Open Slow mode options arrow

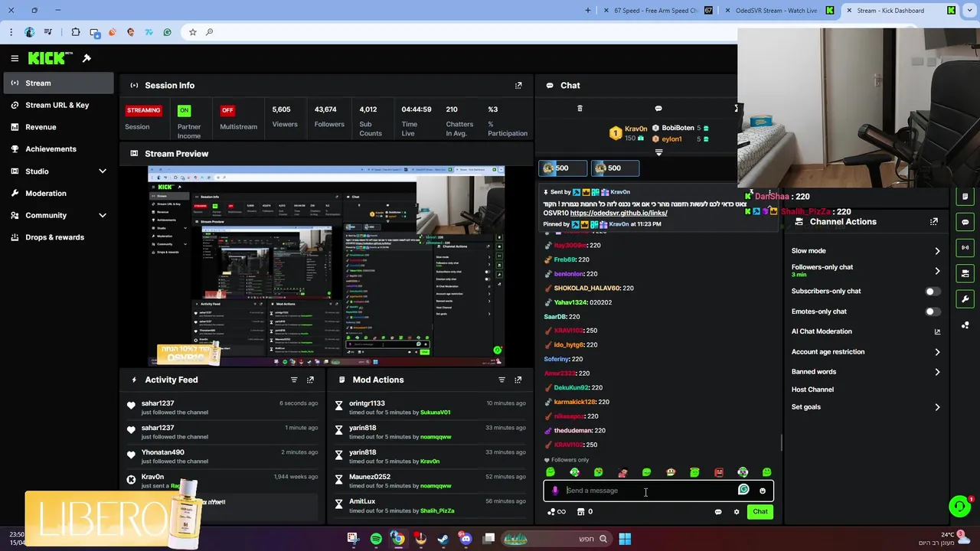pyautogui.click(x=937, y=251)
